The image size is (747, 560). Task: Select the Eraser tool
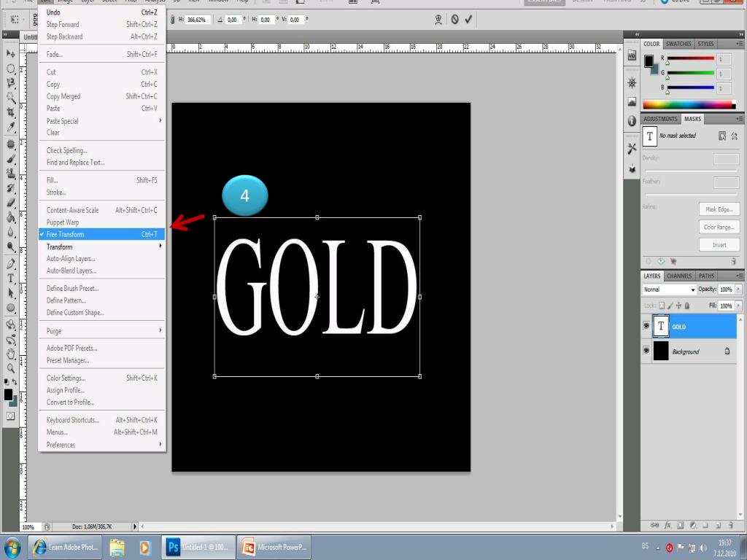[x=10, y=203]
